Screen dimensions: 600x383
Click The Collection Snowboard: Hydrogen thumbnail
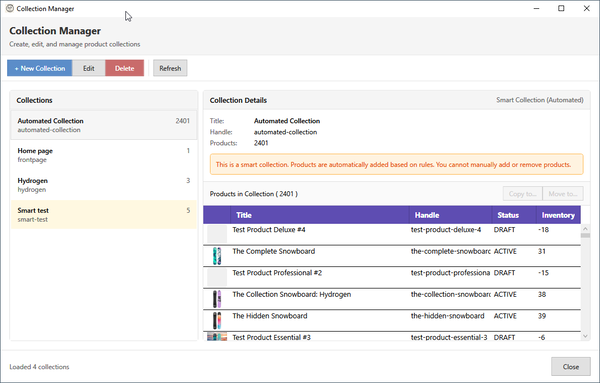pyautogui.click(x=217, y=299)
